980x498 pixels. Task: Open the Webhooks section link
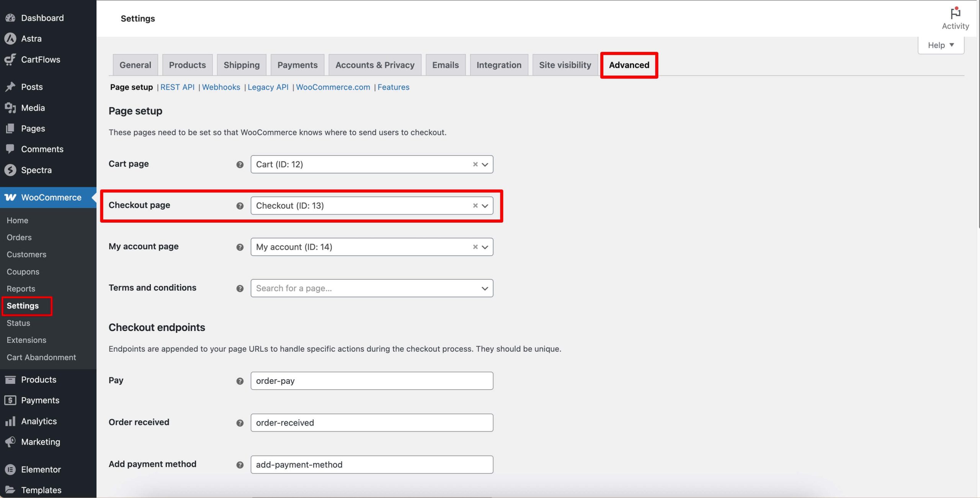221,87
